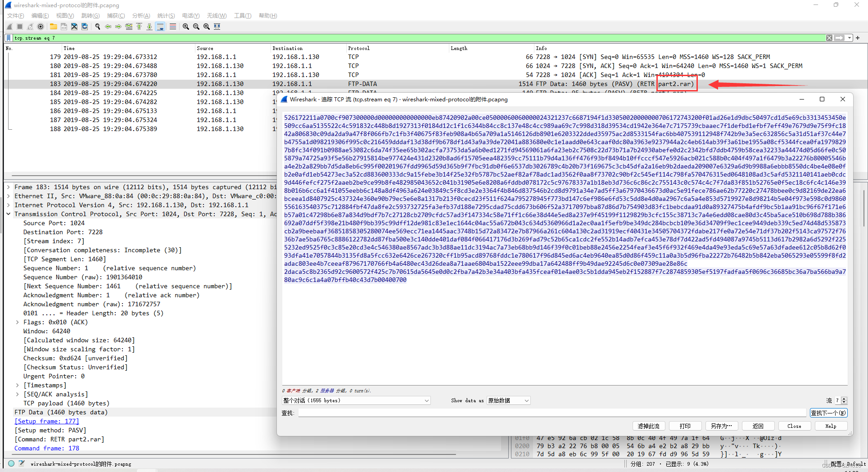The width and height of the screenshot is (868, 472).
Task: Open a capture file
Action: coord(54,26)
